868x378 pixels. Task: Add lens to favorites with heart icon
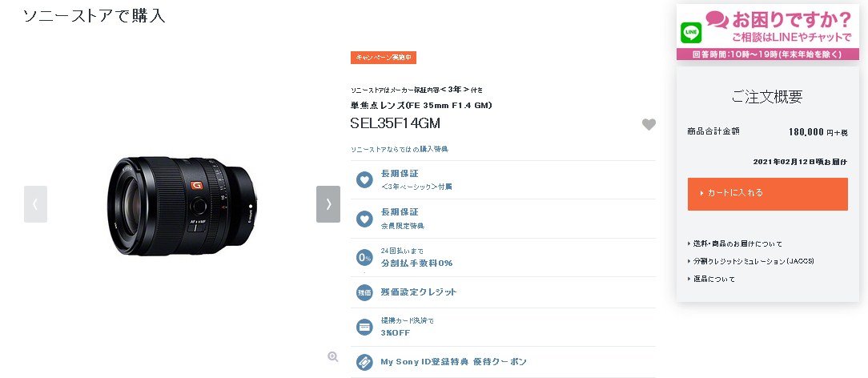click(649, 124)
